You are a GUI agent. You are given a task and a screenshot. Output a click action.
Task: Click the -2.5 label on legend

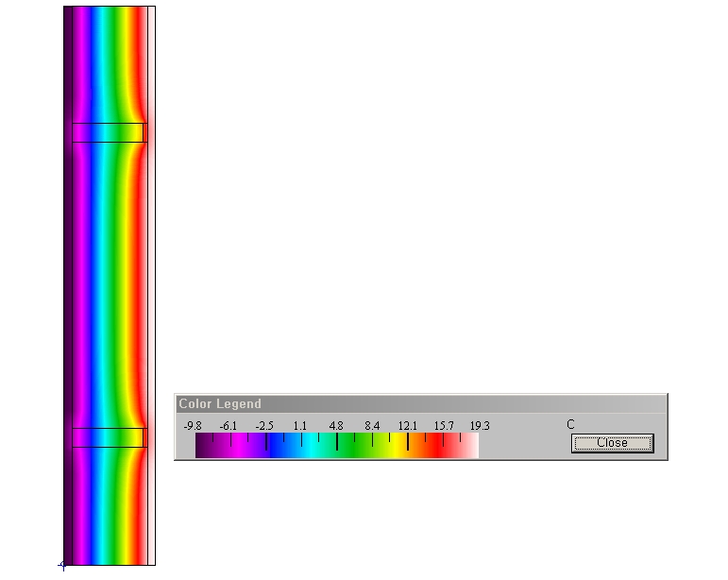click(264, 426)
